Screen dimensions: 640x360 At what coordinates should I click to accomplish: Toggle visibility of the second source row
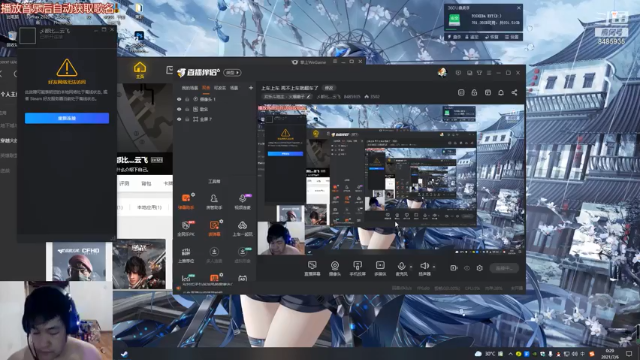pyautogui.click(x=179, y=109)
